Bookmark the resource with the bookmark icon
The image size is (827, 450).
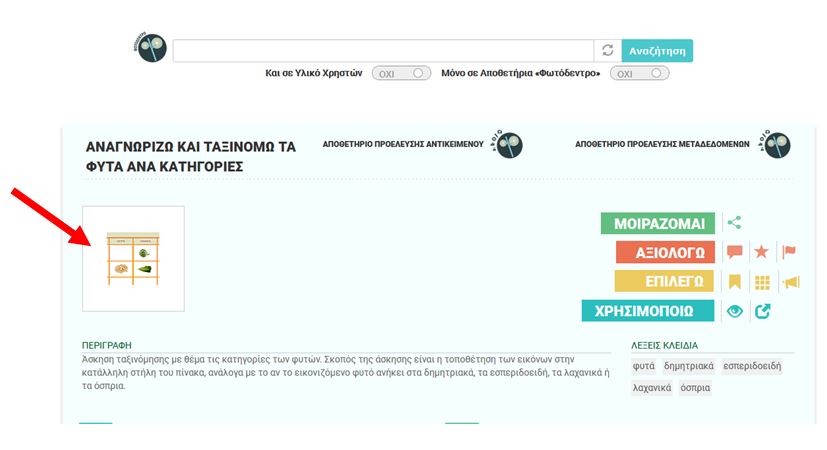click(x=735, y=282)
